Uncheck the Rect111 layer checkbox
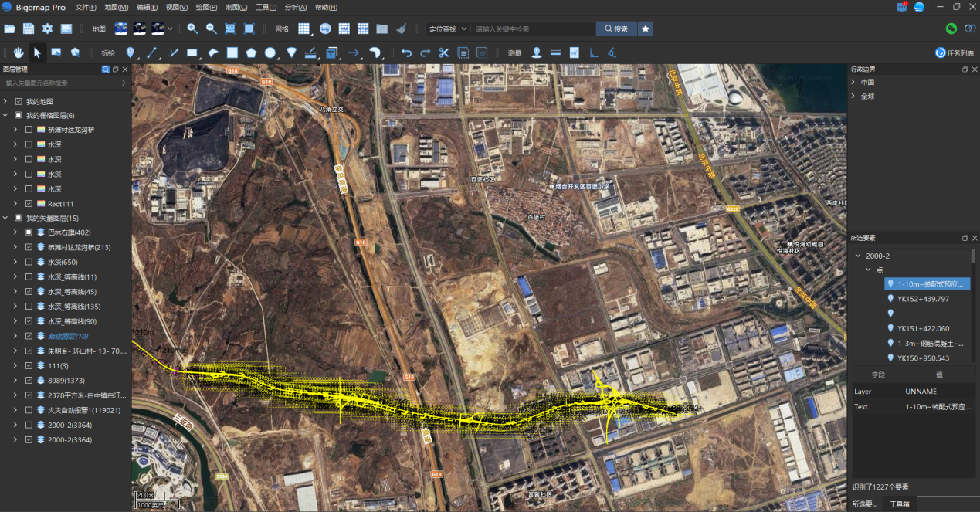 click(x=29, y=203)
